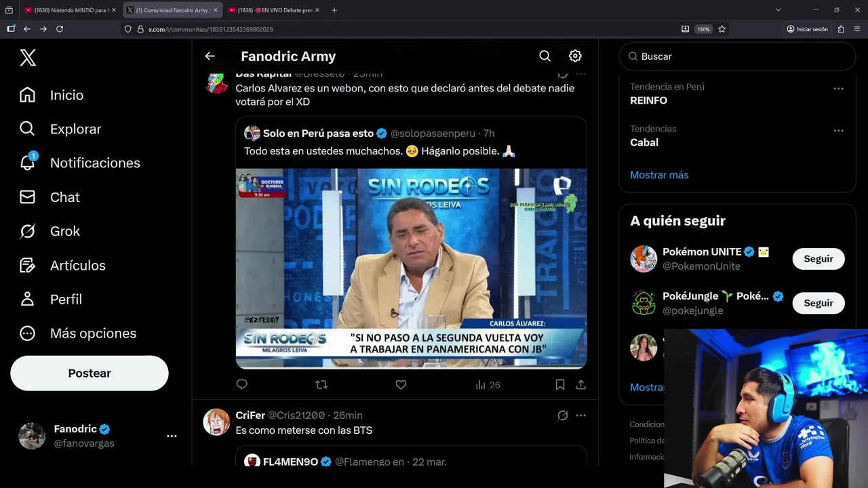This screenshot has height=488, width=868.
Task: Like the Das Kapital post
Action: 401,385
